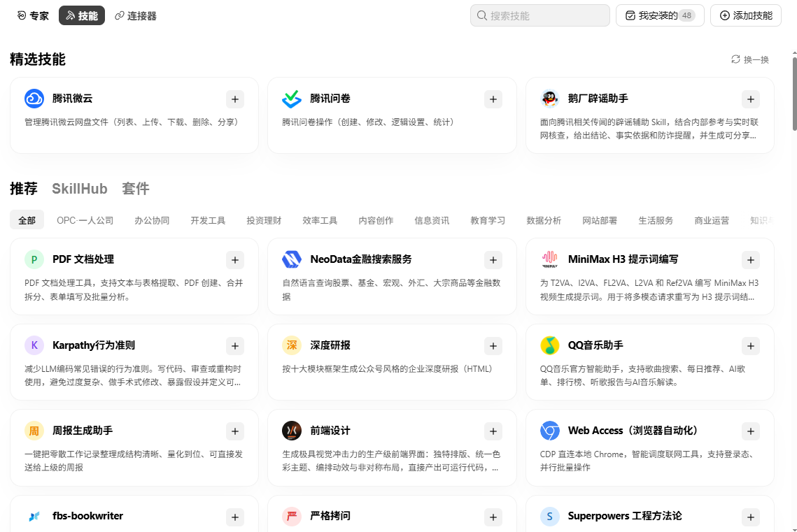Filter by 开发工具 category
Screen dimensions: 797x532
(x=208, y=220)
